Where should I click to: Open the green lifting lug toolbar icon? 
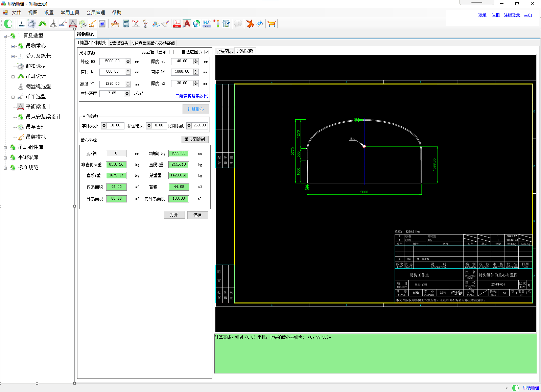[42, 24]
